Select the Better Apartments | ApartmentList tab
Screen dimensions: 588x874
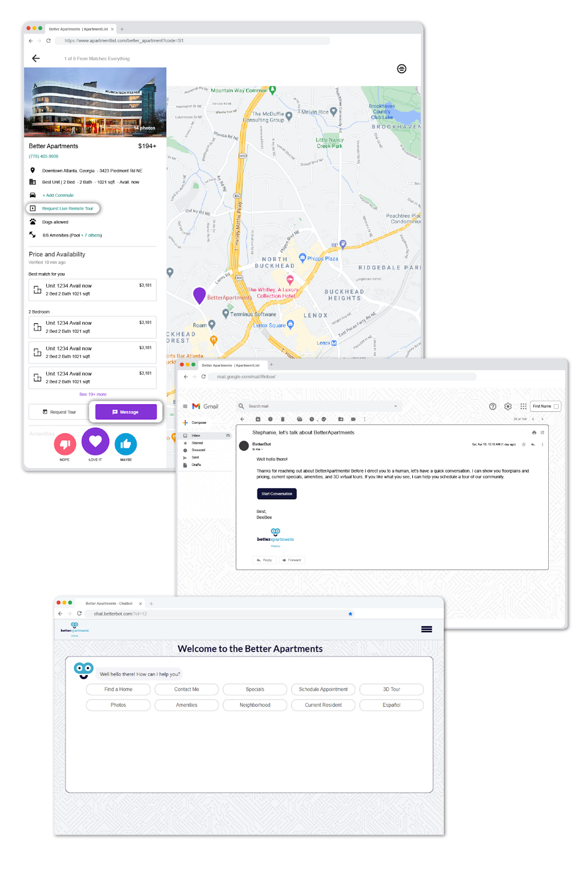click(x=80, y=29)
